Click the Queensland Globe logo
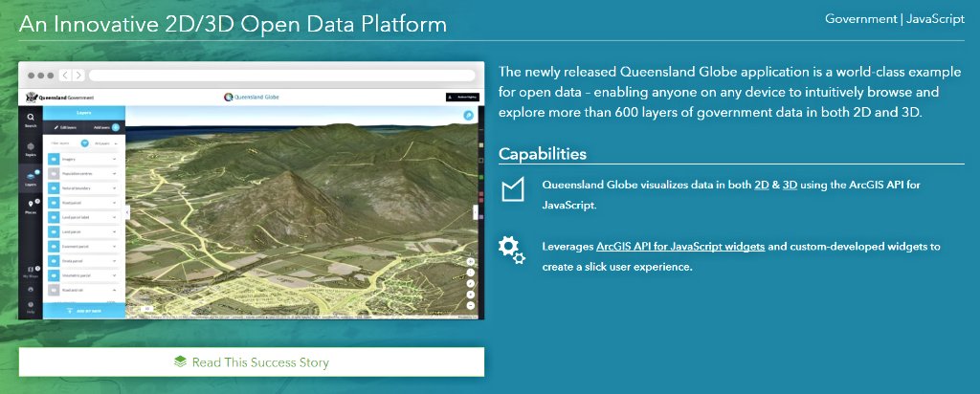The image size is (980, 394). (252, 97)
